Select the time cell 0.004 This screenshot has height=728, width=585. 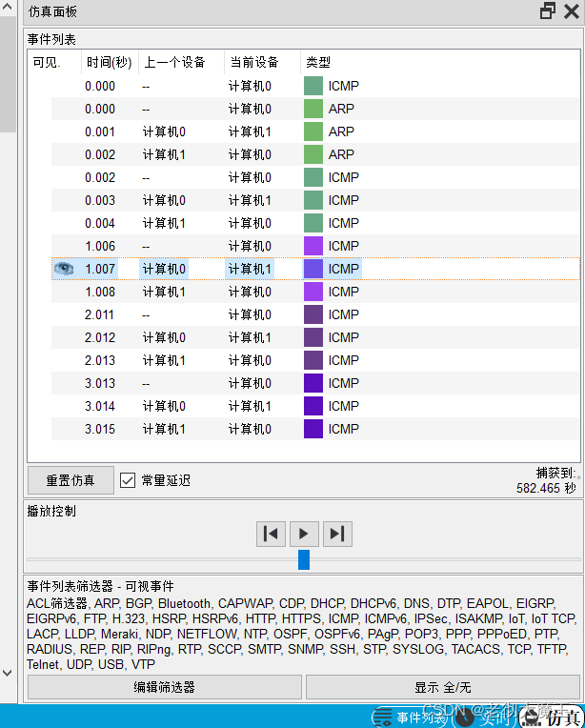(x=100, y=223)
